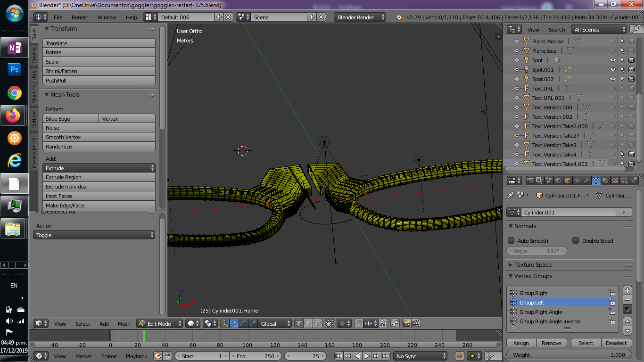Screen dimensions: 644x362
Task: Open the Particles properties tab
Action: pyautogui.click(x=624, y=181)
